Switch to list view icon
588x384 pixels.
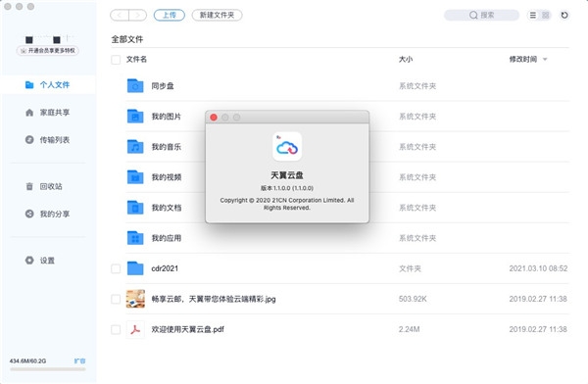point(532,15)
